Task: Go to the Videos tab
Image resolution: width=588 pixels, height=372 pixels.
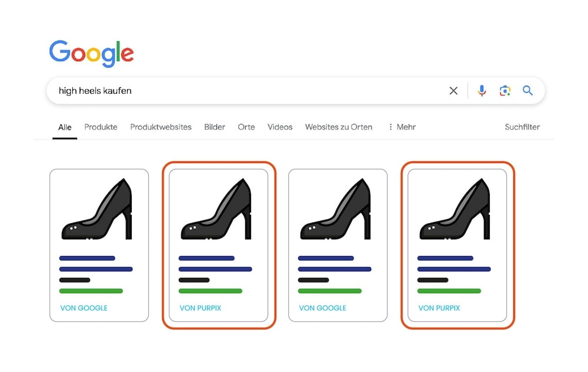Action: 280,127
